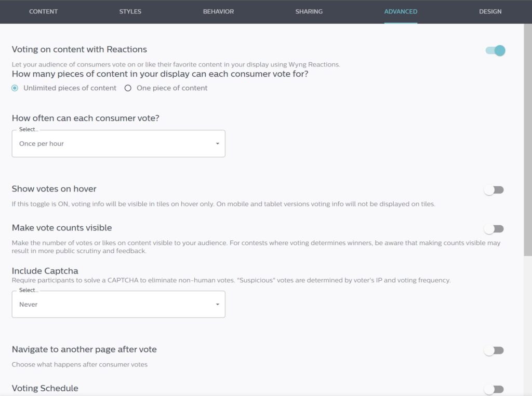Click the Captcha dropdown arrow icon
The width and height of the screenshot is (532, 396).
pos(218,304)
